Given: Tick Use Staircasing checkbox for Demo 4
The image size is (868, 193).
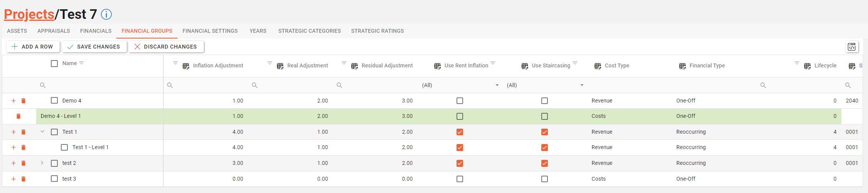Looking at the screenshot, I should [544, 101].
